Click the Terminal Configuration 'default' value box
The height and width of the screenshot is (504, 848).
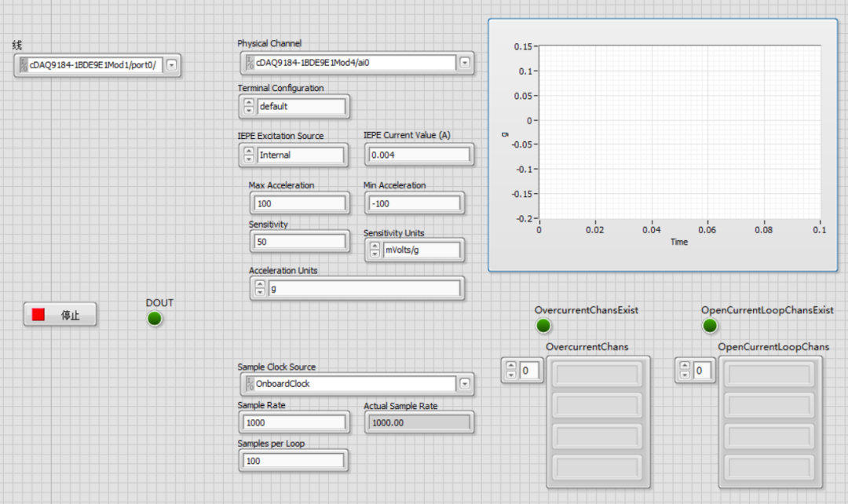(302, 106)
